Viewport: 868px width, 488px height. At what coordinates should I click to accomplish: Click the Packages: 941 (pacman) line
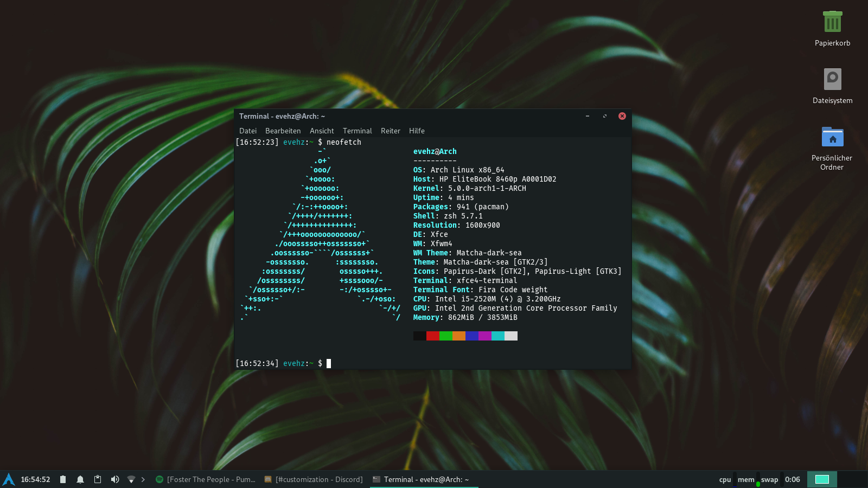pos(461,207)
